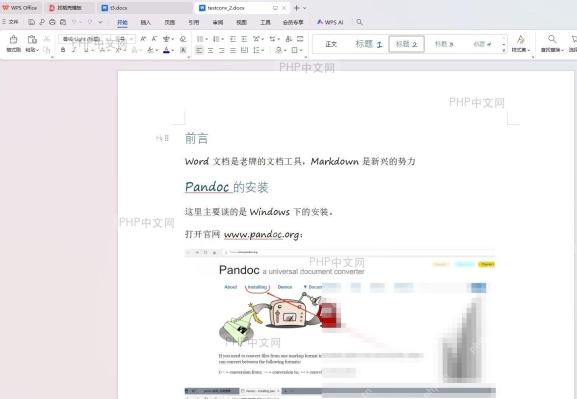Open the font size dropdown arrow

[x=131, y=39]
